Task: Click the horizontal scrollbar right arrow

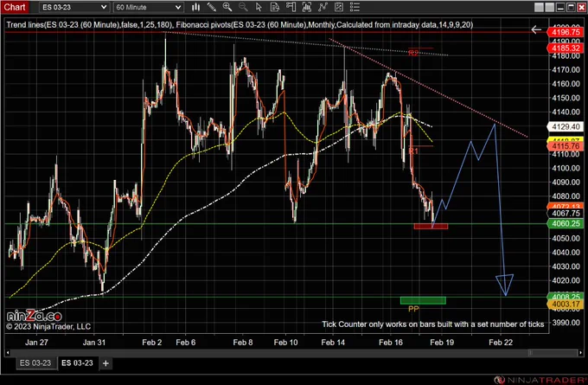Action: [580, 353]
